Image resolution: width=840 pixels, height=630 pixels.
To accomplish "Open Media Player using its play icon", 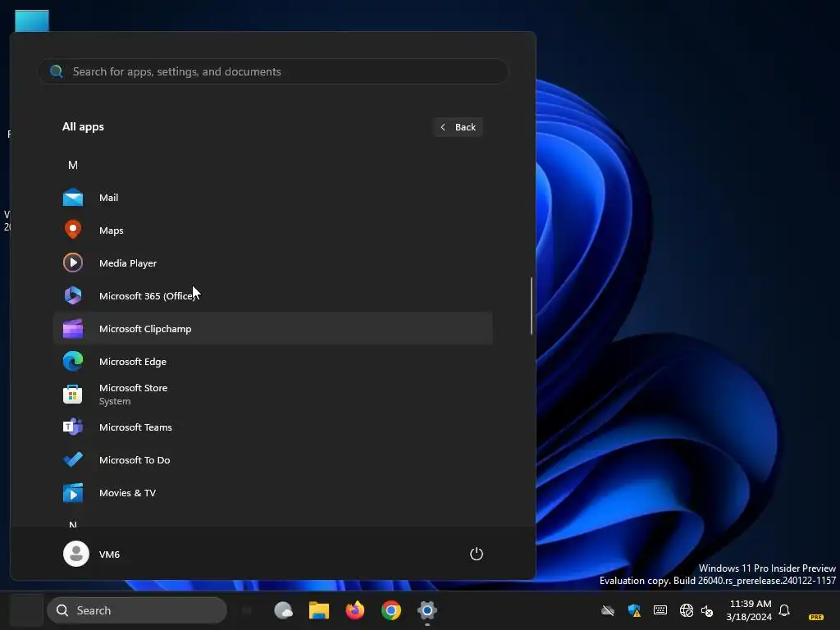I will (x=73, y=263).
